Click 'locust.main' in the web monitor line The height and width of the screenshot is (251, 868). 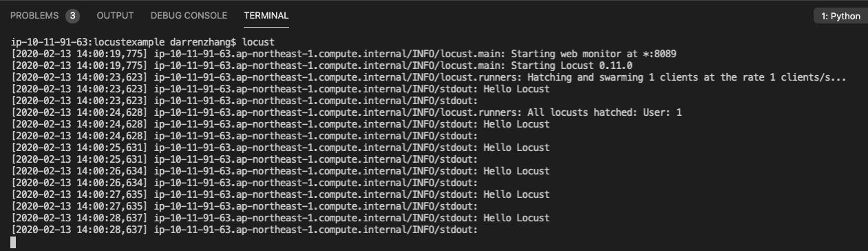point(472,54)
